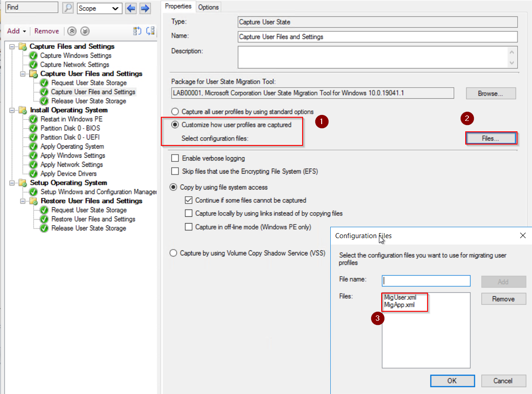
Task: Click OK in Configuration Files dialog
Action: pos(452,381)
